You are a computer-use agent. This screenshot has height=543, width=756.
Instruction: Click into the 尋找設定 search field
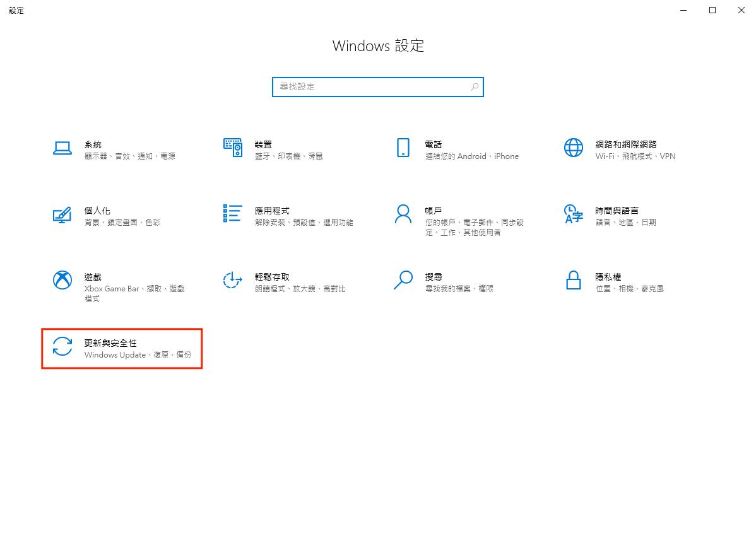pos(372,87)
